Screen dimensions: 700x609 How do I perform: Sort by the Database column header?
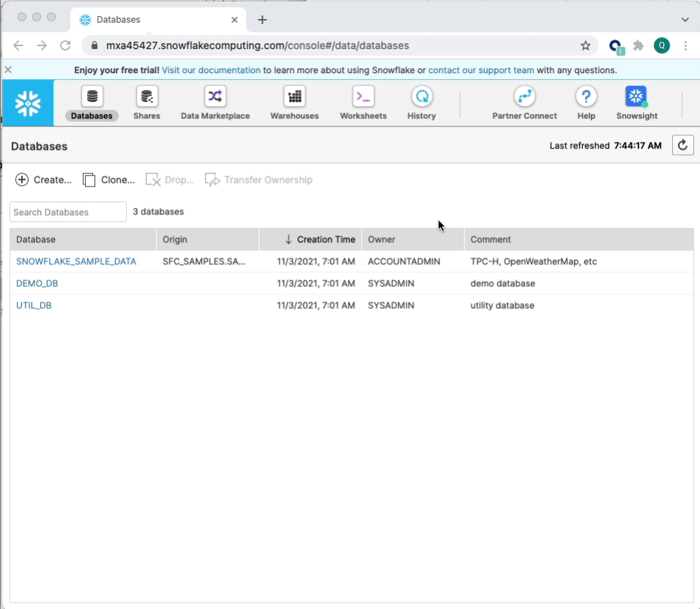click(x=36, y=239)
